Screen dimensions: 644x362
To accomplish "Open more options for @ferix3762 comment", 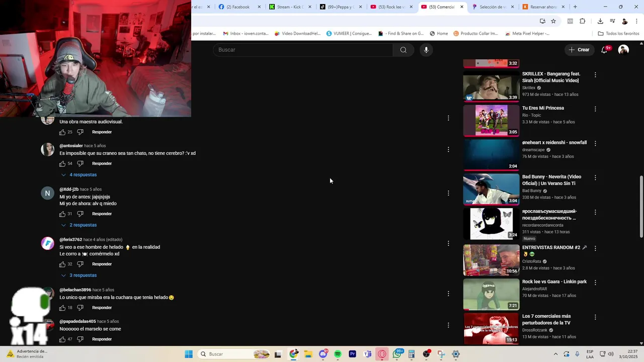I will tap(448, 243).
